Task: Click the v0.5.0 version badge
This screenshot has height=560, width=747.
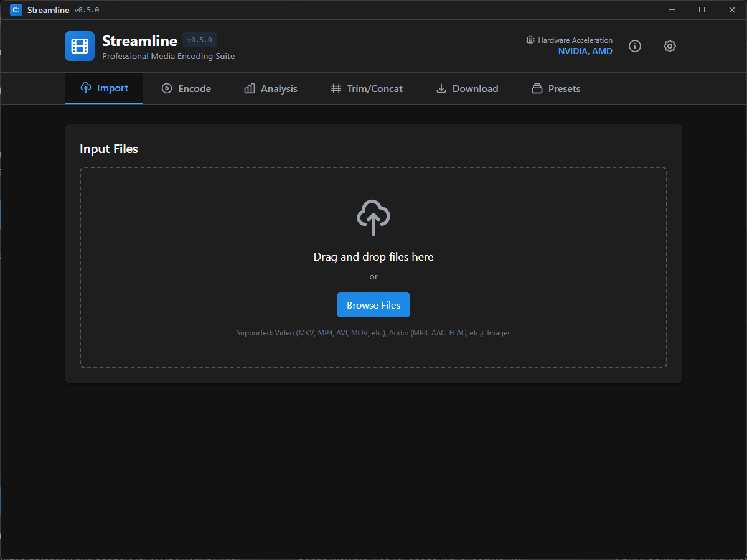Action: click(199, 40)
